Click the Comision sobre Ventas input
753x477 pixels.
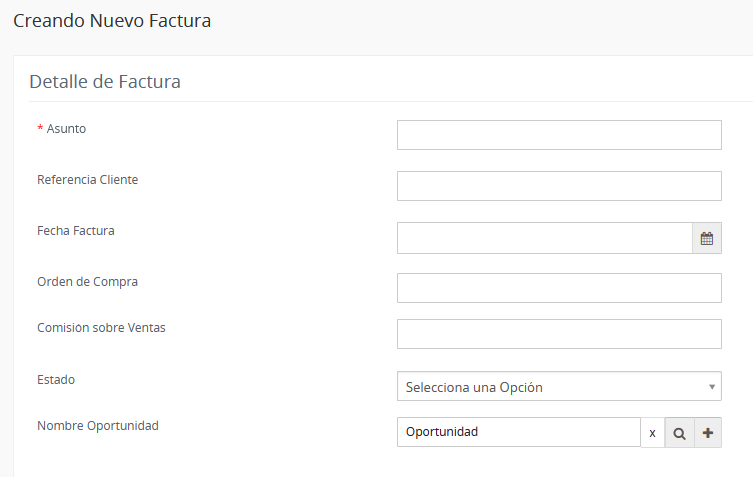[x=559, y=334]
